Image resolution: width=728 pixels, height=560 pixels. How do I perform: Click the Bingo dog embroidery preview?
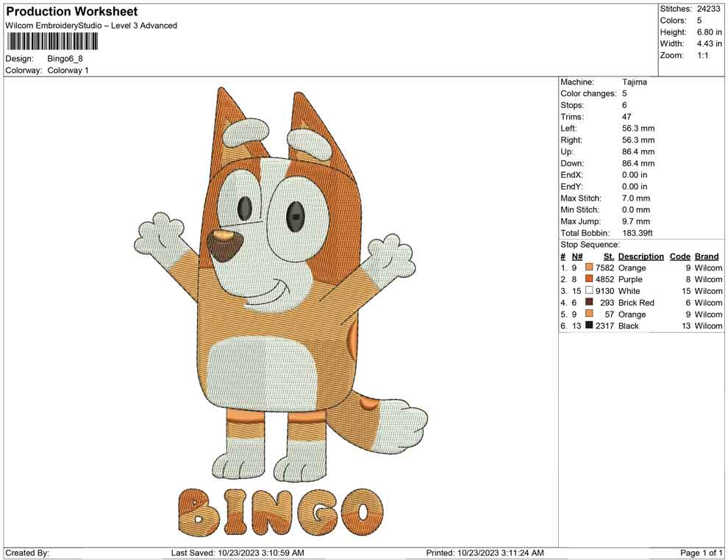click(x=281, y=285)
